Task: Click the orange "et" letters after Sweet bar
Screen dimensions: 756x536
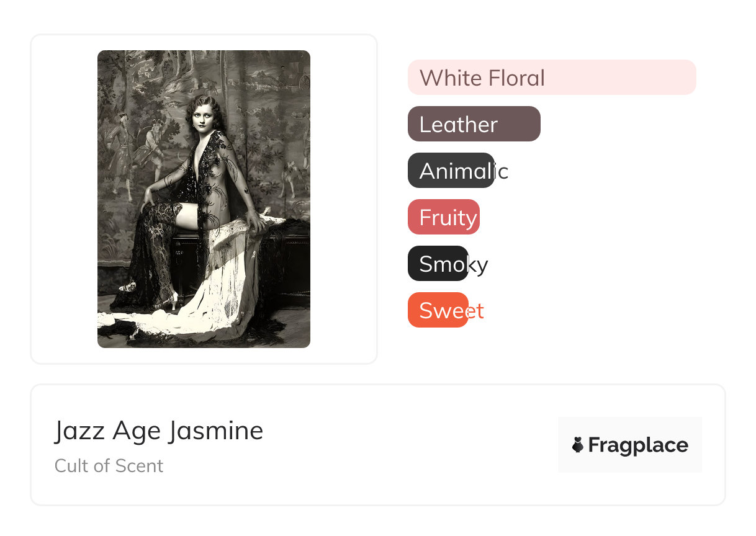Action: click(476, 311)
